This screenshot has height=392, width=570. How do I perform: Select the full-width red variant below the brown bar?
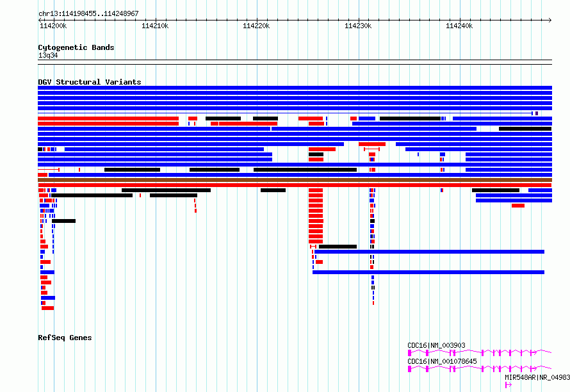coord(295,185)
